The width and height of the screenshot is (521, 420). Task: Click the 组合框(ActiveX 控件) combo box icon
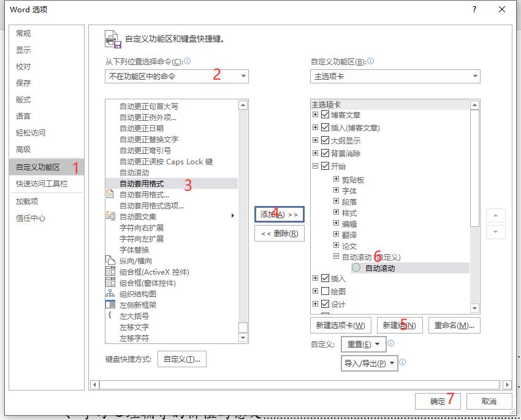pyautogui.click(x=111, y=272)
